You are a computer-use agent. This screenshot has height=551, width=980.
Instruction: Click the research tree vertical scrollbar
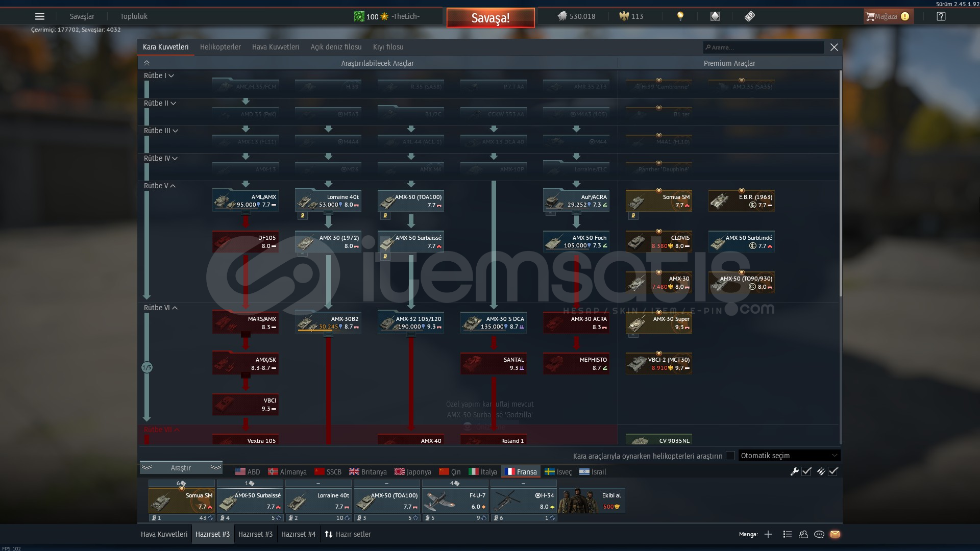pyautogui.click(x=840, y=184)
